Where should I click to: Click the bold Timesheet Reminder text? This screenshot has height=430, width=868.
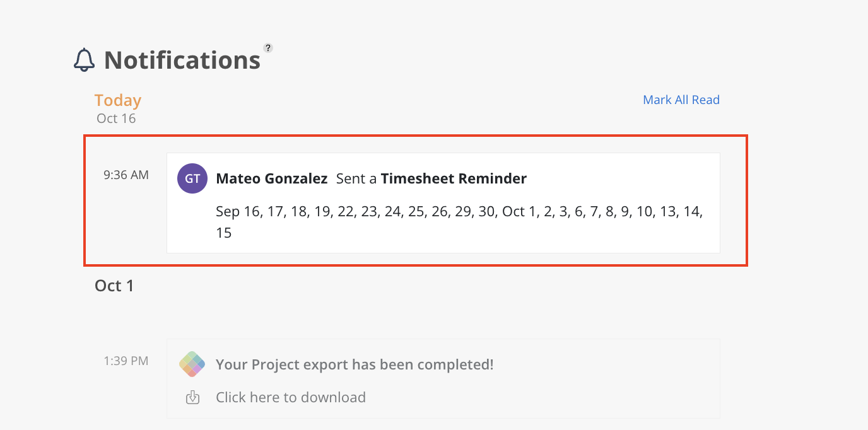tap(454, 178)
